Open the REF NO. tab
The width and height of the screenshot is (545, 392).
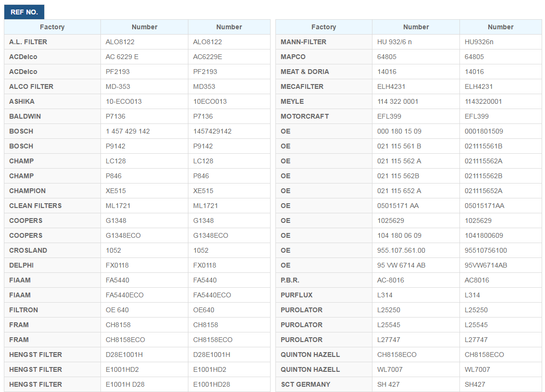24,12
